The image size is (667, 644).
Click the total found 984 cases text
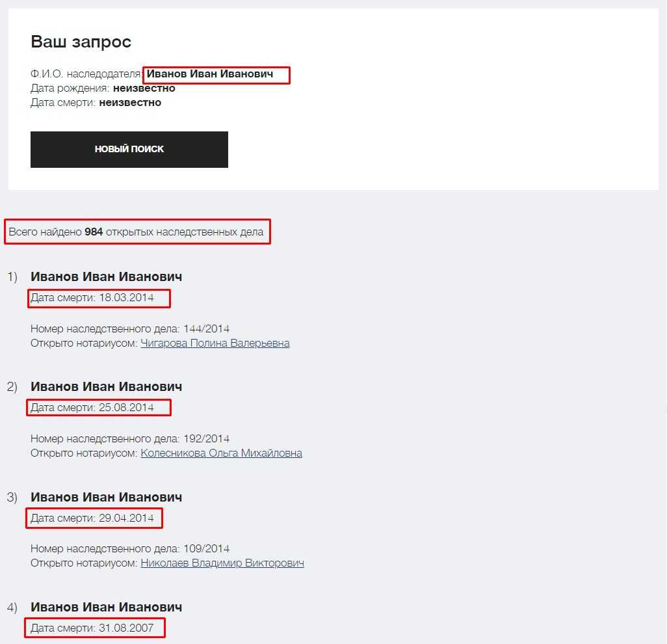pos(136,232)
